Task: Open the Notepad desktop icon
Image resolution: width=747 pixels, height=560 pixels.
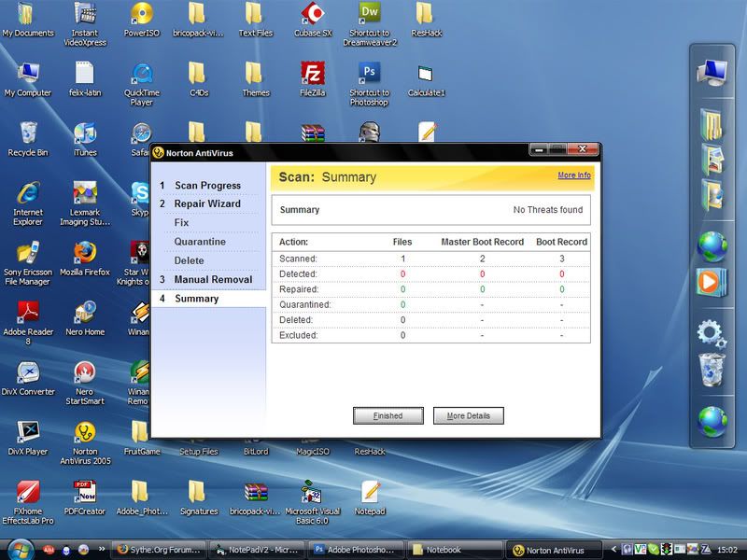Action: point(370,497)
